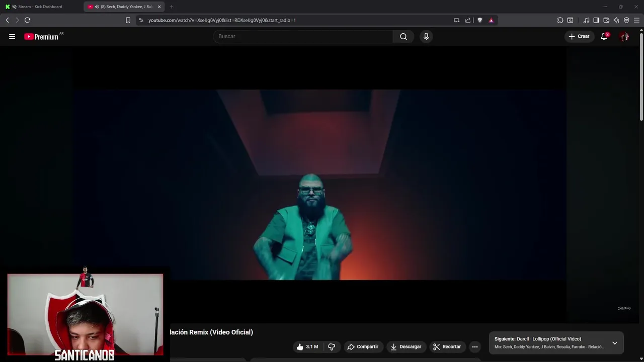
Task: Open the browser main menu
Action: [636, 20]
